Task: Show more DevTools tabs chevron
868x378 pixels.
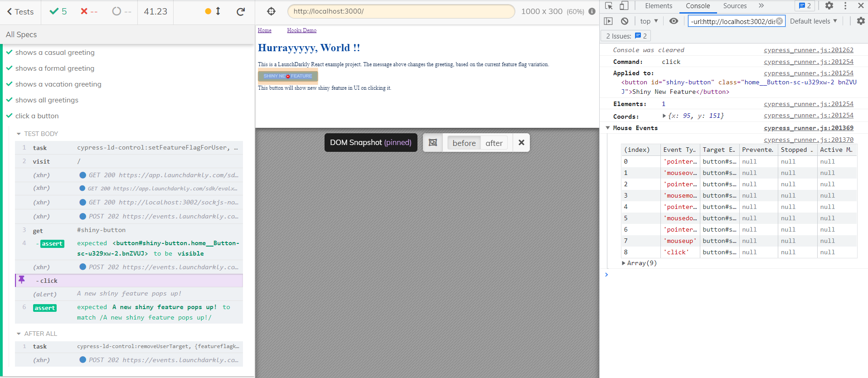Action: pos(761,6)
